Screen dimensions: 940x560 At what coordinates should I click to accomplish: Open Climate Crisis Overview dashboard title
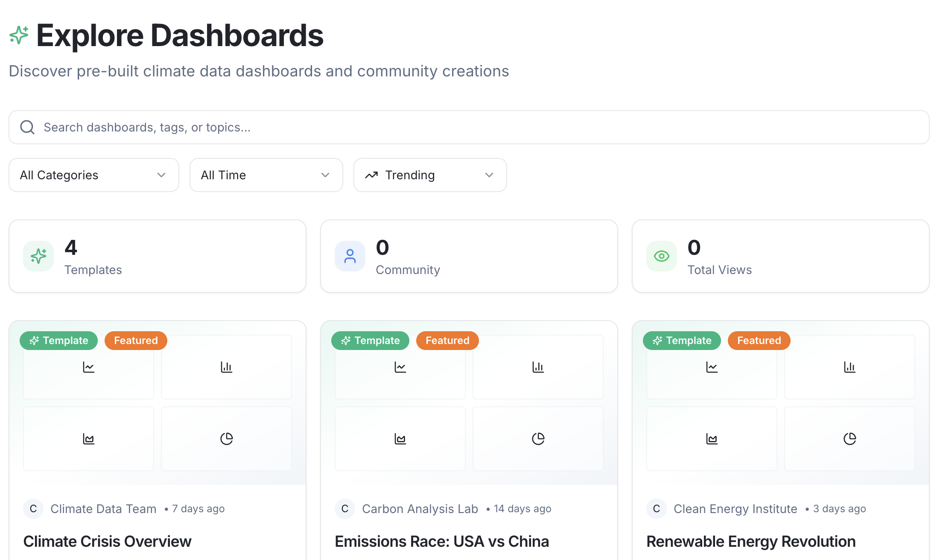107,541
